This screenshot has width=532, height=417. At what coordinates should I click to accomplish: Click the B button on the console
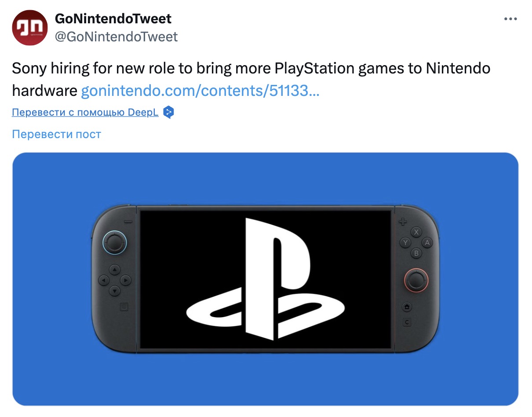tap(416, 253)
